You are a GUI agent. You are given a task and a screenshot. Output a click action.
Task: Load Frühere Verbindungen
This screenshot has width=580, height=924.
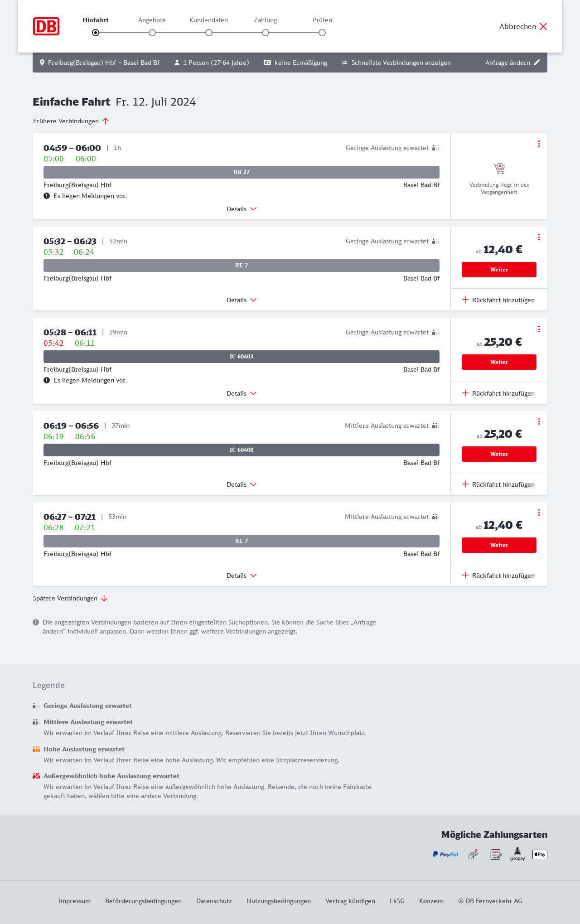[71, 121]
